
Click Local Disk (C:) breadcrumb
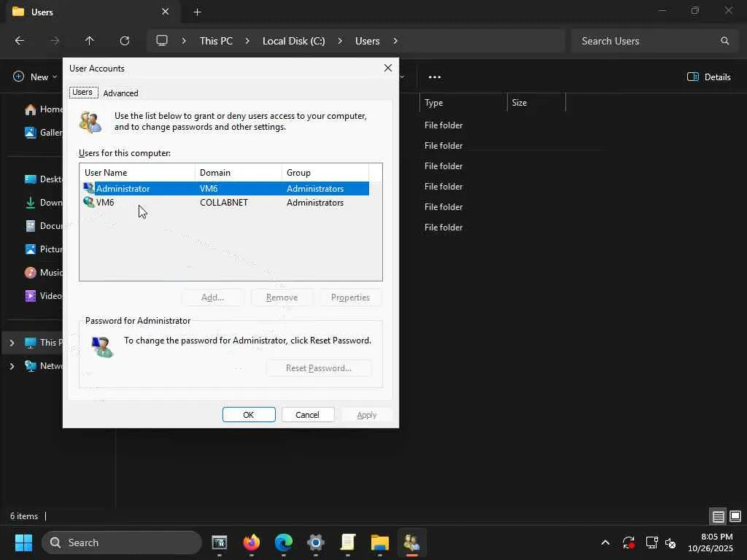coord(294,41)
